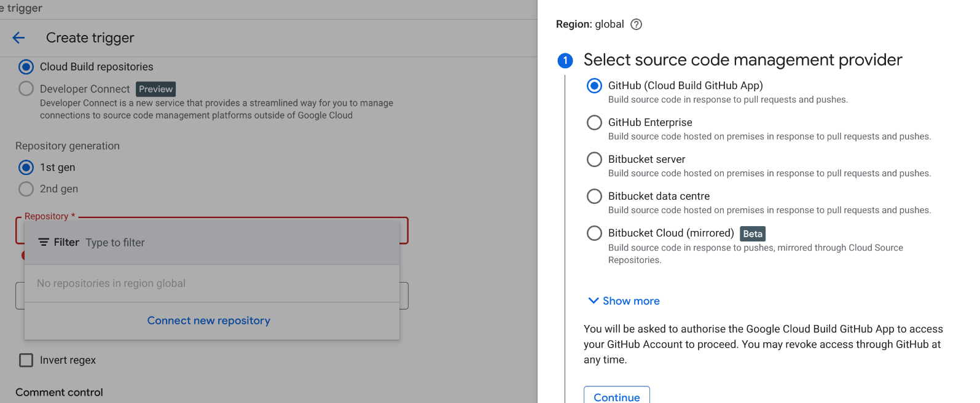
Task: Select GitHub (Cloud Build GitHub App) provider
Action: click(x=594, y=85)
